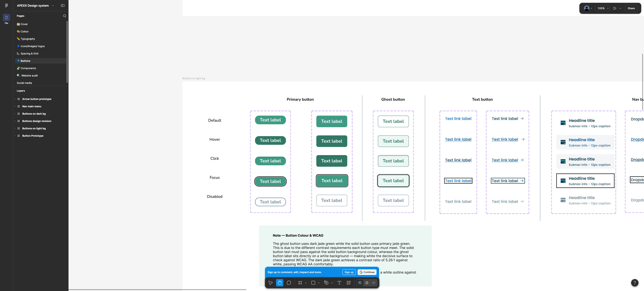Click Disabled rounded-rectangle primary Text label
This screenshot has height=291, width=644.
coord(331,201)
